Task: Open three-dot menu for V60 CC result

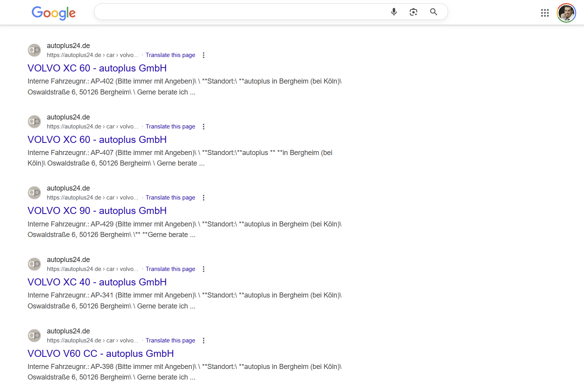Action: pyautogui.click(x=204, y=341)
